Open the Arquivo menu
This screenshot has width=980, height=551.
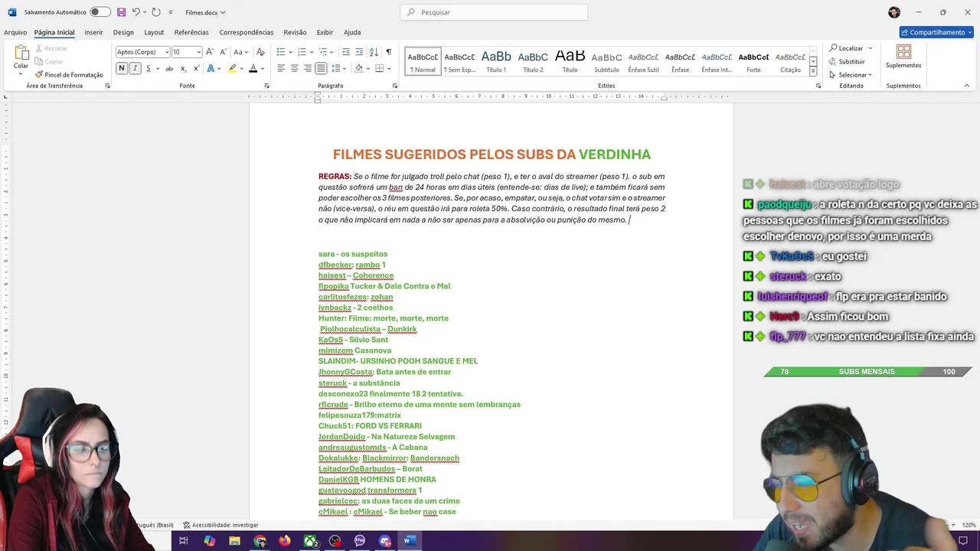(x=15, y=32)
